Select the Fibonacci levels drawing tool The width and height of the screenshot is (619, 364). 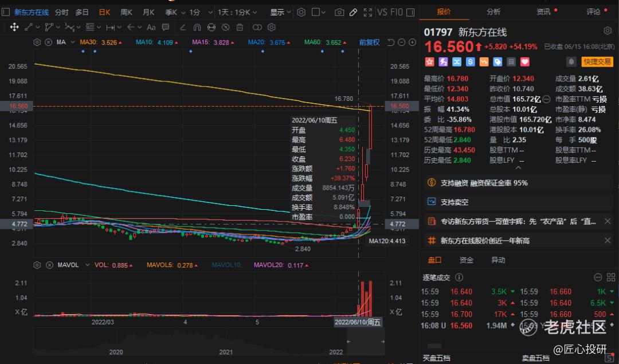tap(90, 28)
